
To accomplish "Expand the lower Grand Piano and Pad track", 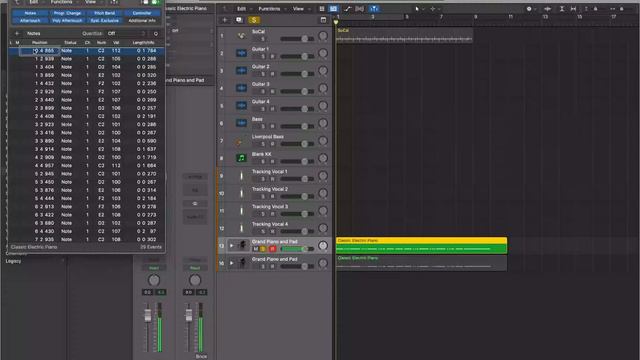I will (x=231, y=263).
